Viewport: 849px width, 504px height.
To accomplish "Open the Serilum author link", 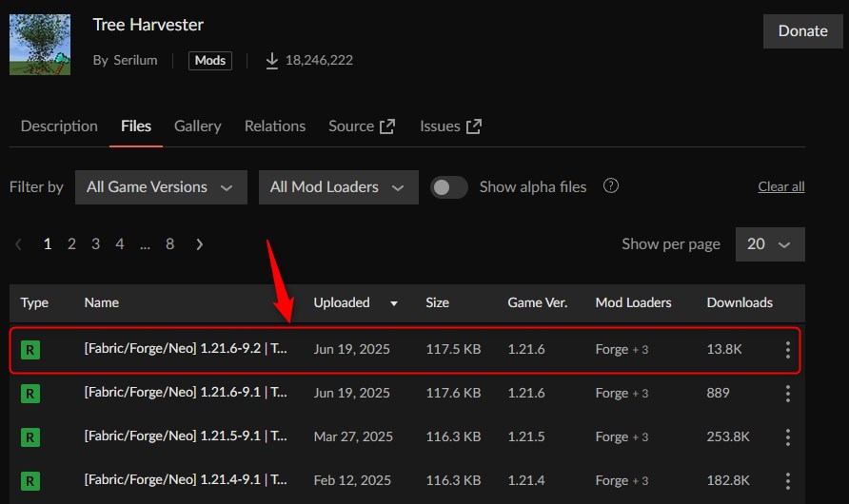I will 135,60.
